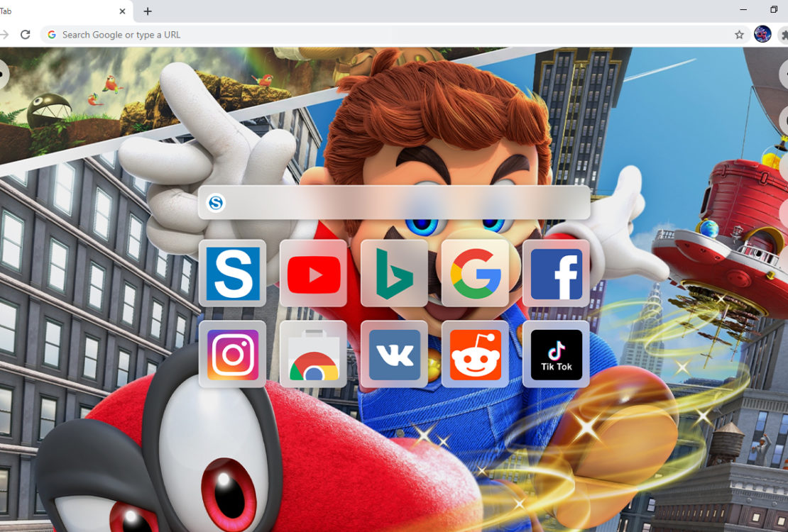Open a new tab with the plus button
The width and height of the screenshot is (788, 532).
tap(148, 11)
